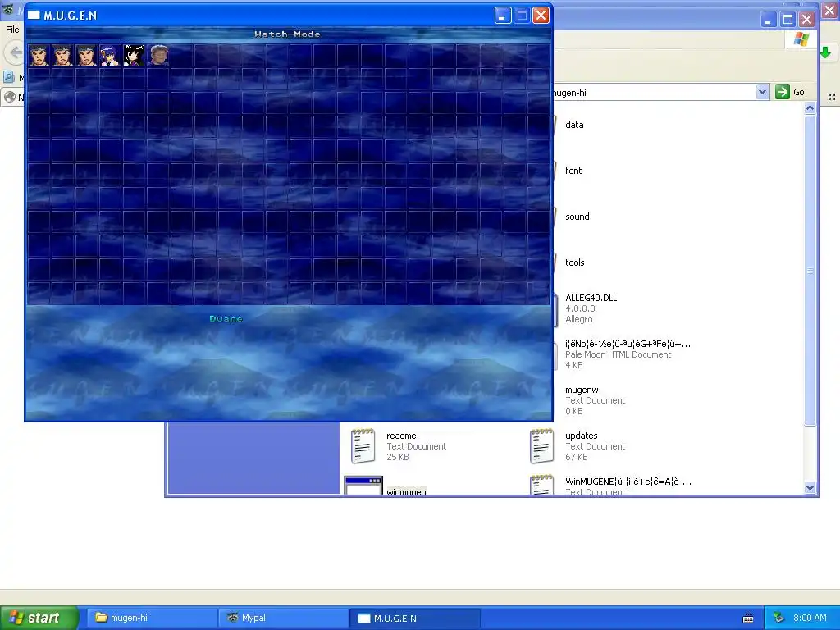This screenshot has width=840, height=630.
Task: Select the font folder name
Action: 573,171
